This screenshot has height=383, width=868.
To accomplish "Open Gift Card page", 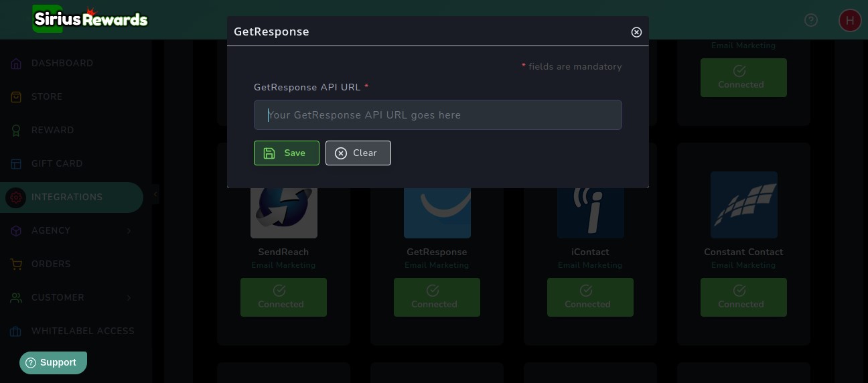I will coord(57,163).
